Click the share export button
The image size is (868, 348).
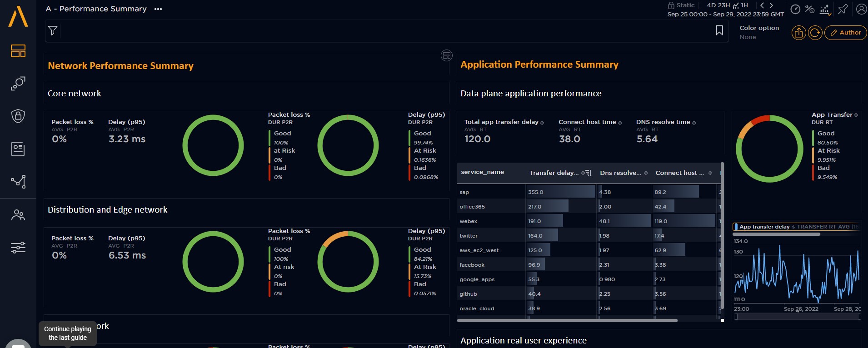pyautogui.click(x=798, y=33)
